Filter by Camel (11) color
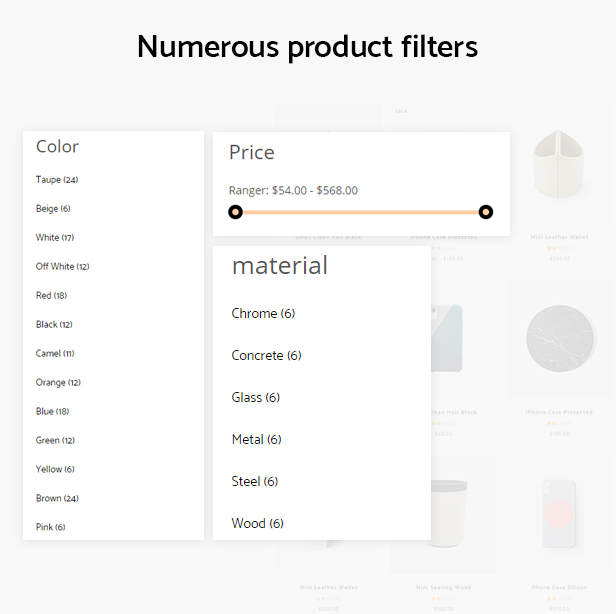 [55, 354]
